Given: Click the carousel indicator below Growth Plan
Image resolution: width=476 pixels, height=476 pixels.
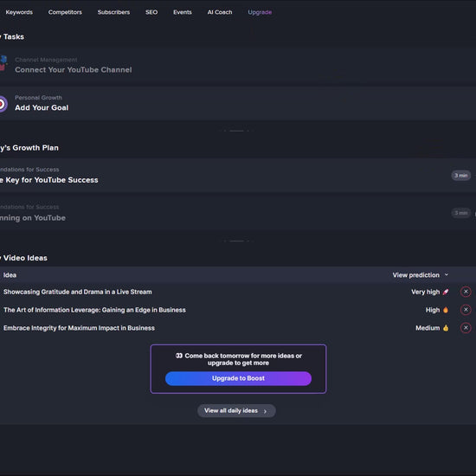Looking at the screenshot, I should pos(236,241).
